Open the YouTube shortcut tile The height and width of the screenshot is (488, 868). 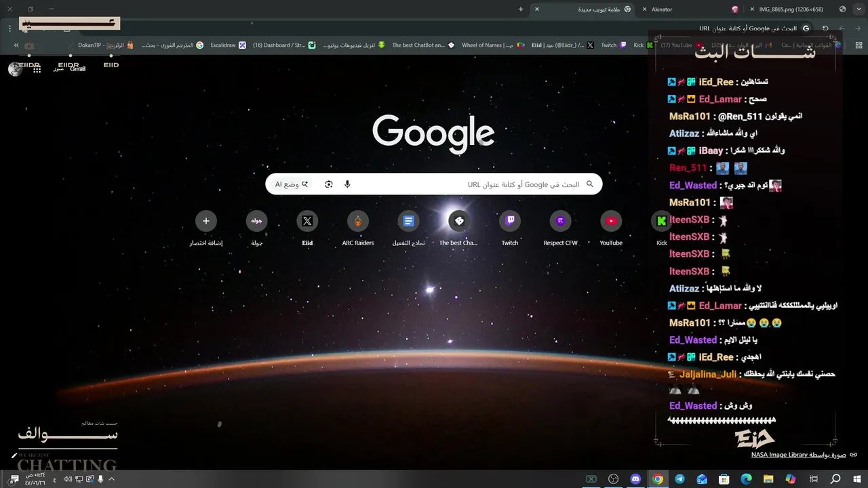[611, 228]
